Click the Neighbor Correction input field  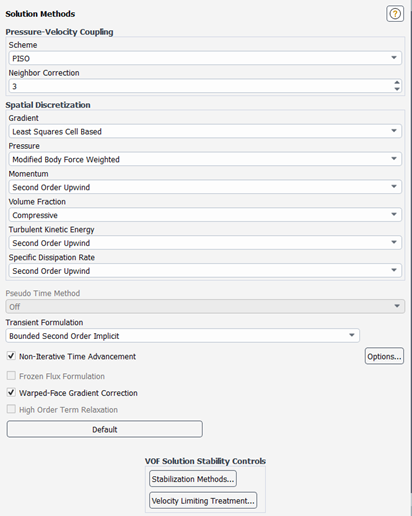coord(200,86)
